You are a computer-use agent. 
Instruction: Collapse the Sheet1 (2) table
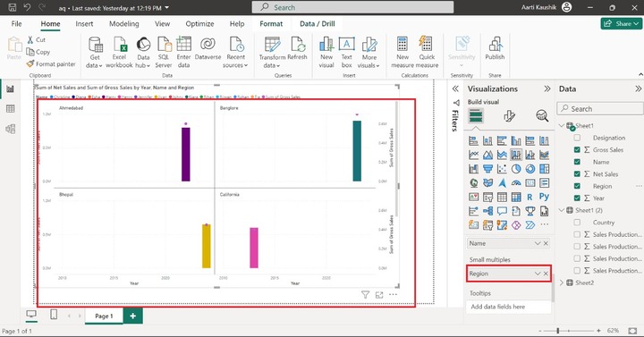[x=562, y=210]
